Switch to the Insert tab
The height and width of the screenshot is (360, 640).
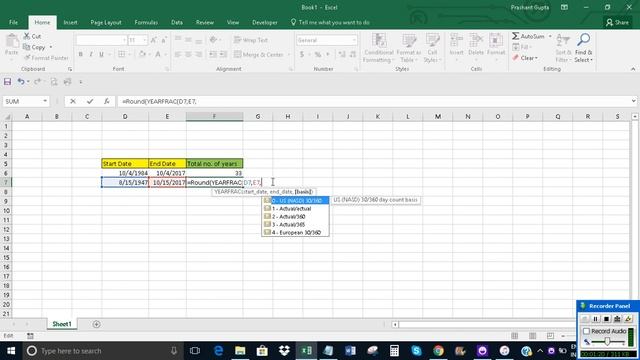(70, 22)
